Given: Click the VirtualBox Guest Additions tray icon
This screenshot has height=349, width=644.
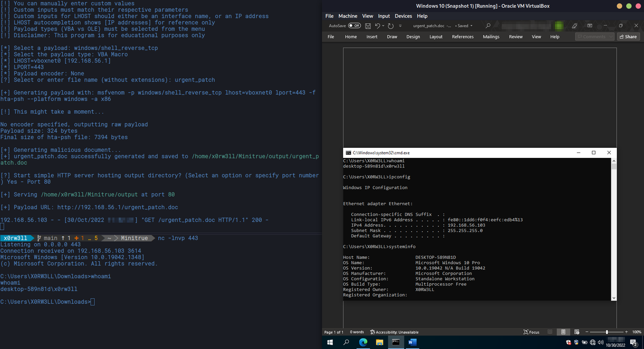Looking at the screenshot, I should tap(577, 342).
